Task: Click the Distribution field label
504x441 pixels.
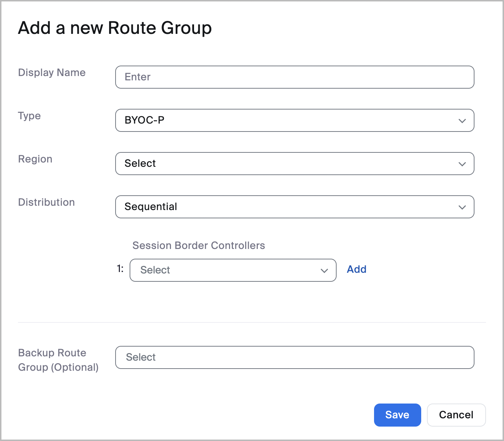Action: click(46, 202)
